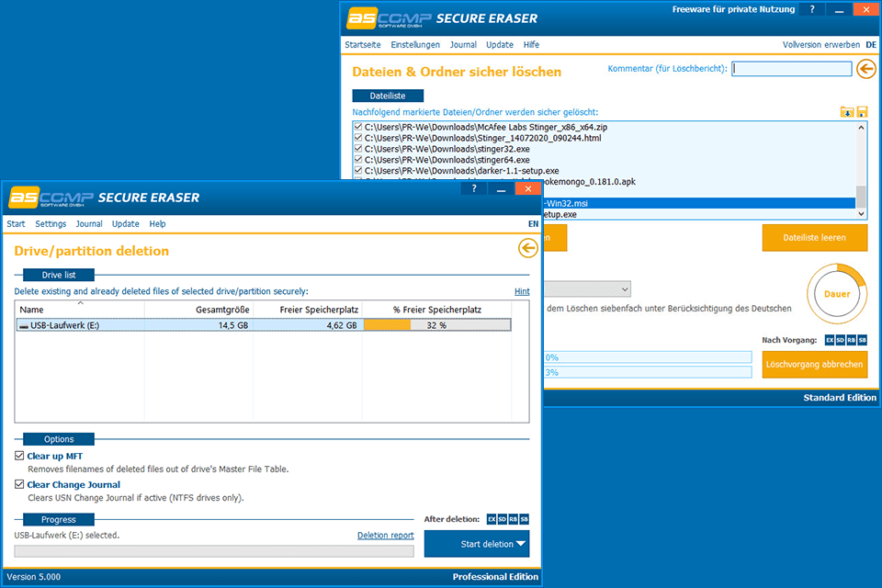Select SD option next to After deletion
Image resolution: width=882 pixels, height=588 pixels.
pos(503,519)
